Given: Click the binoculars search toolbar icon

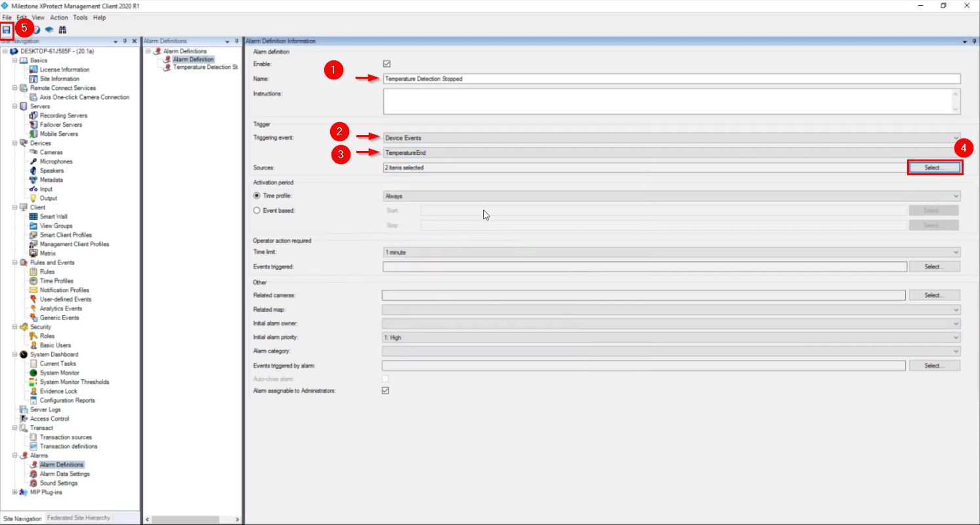Looking at the screenshot, I should pyautogui.click(x=62, y=30).
